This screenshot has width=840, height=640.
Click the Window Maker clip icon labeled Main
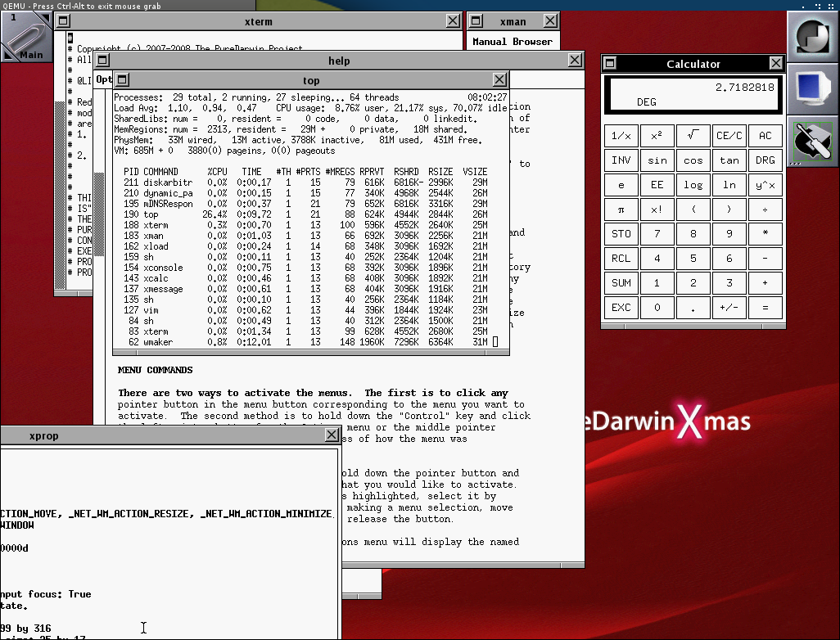pyautogui.click(x=26, y=37)
